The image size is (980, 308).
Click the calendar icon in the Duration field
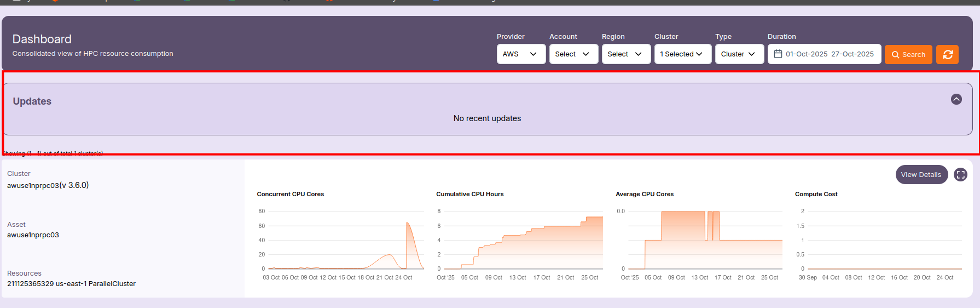(x=778, y=54)
